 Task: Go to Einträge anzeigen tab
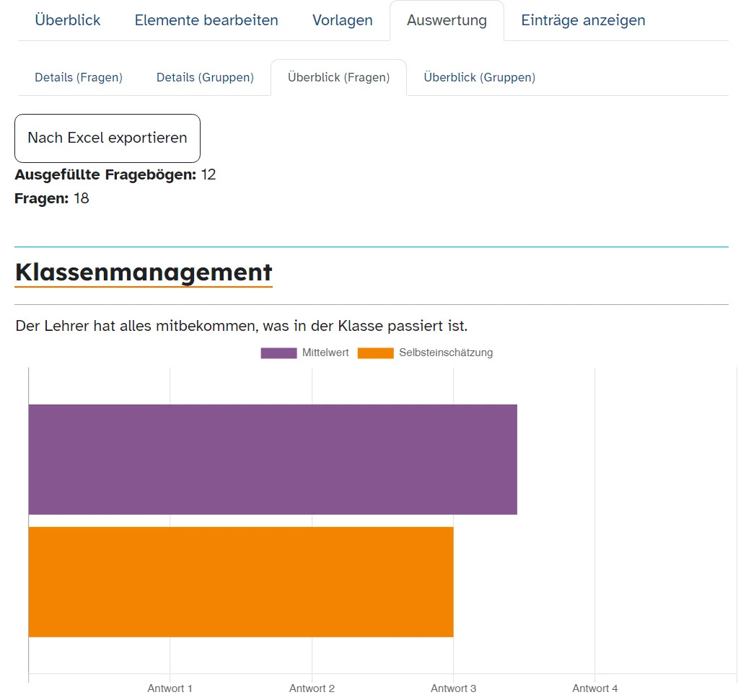click(583, 20)
